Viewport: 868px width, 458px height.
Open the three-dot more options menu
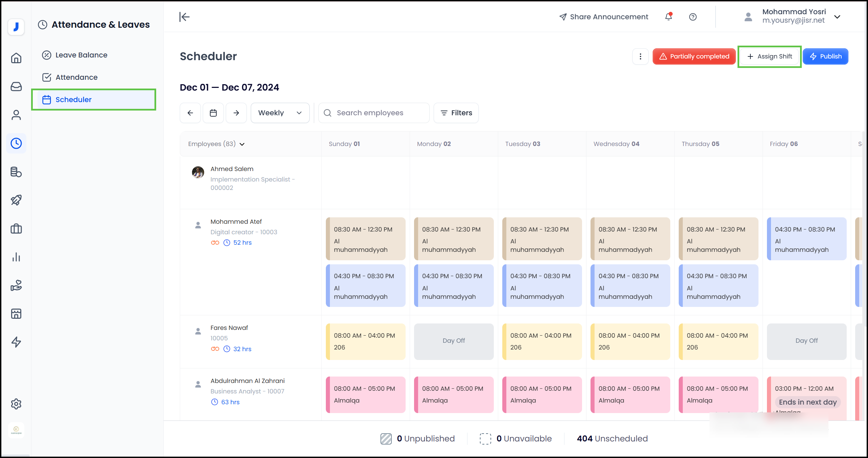point(640,56)
